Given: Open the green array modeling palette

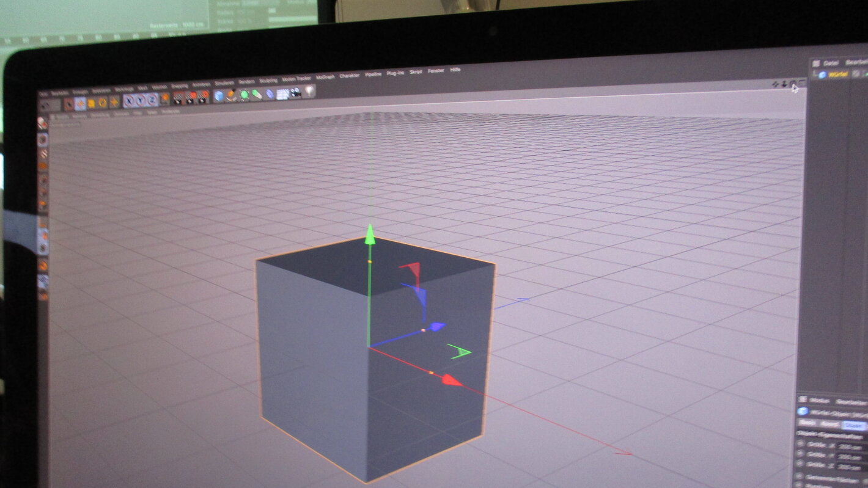Looking at the screenshot, I should [257, 94].
